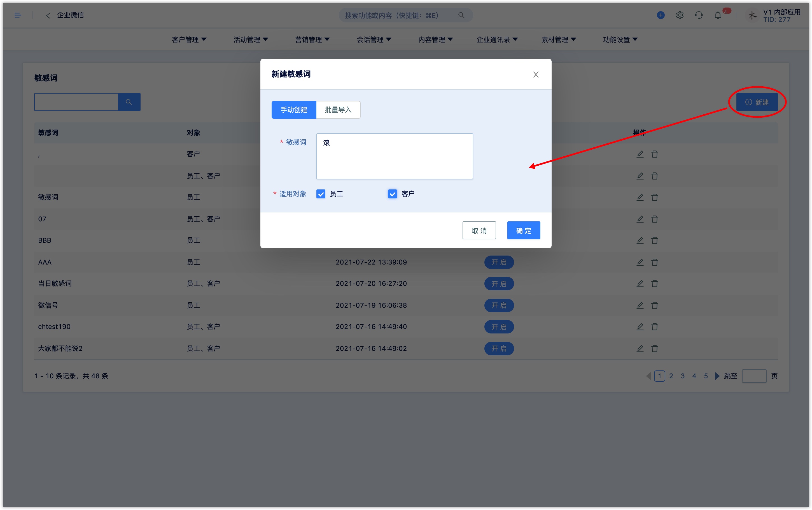The height and width of the screenshot is (510, 812).
Task: Expand the 活动管理 dropdown menu
Action: [x=251, y=40]
